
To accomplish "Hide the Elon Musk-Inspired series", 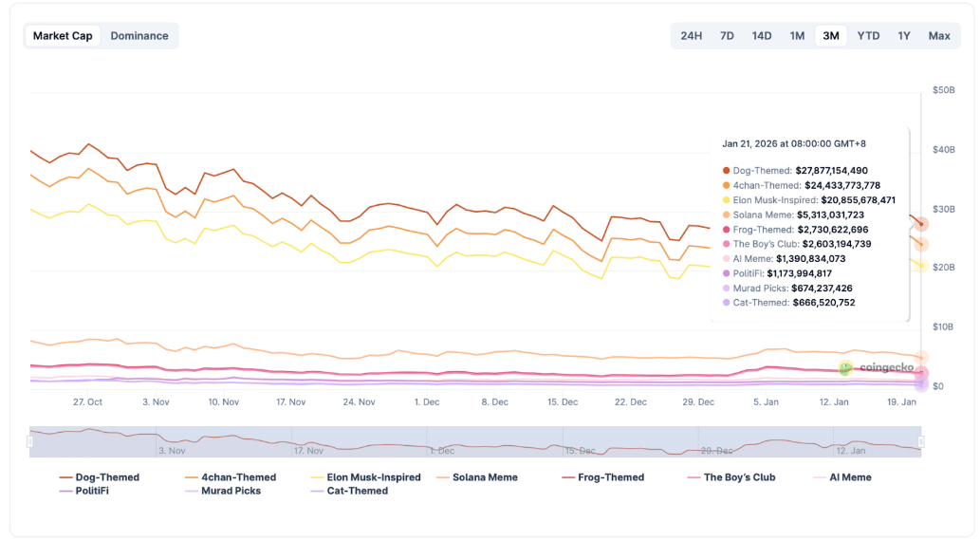I will (x=365, y=477).
